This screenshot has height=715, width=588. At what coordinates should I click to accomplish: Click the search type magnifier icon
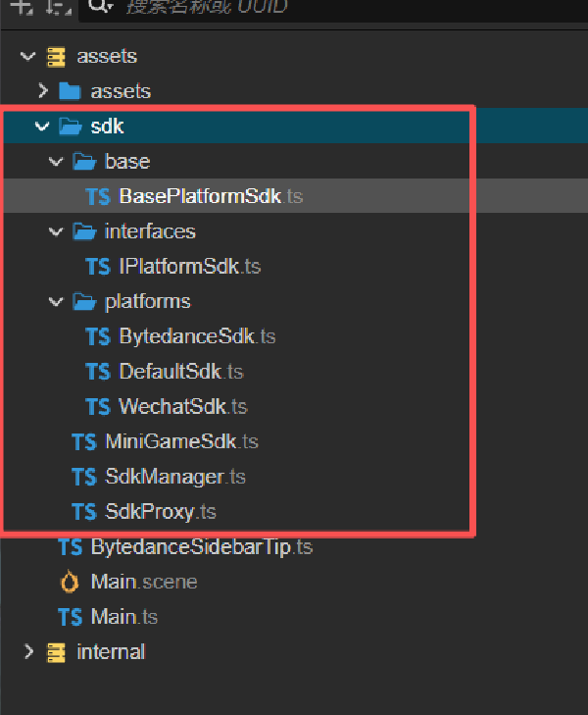tap(98, 7)
